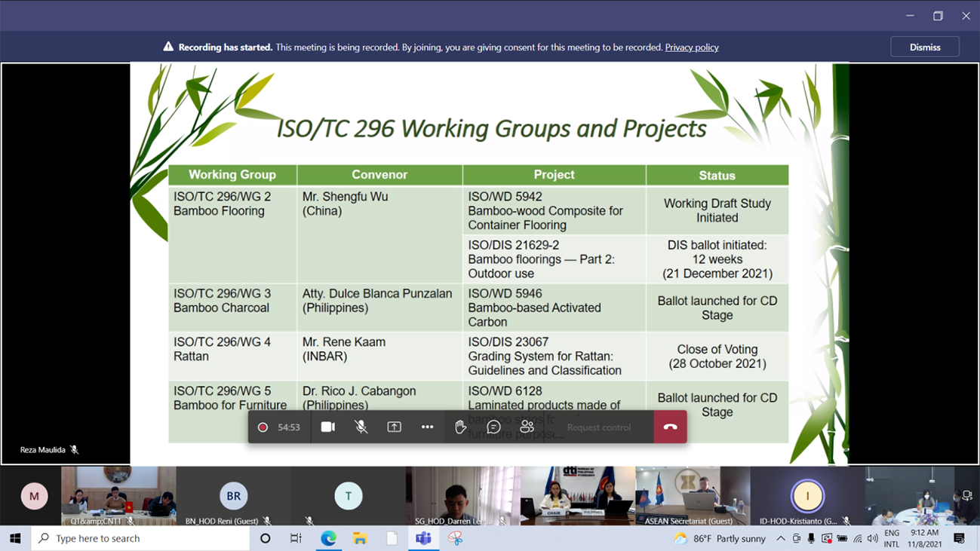Click the Meet Now tray icon
Viewport: 980px width, 551px height.
tap(796, 538)
